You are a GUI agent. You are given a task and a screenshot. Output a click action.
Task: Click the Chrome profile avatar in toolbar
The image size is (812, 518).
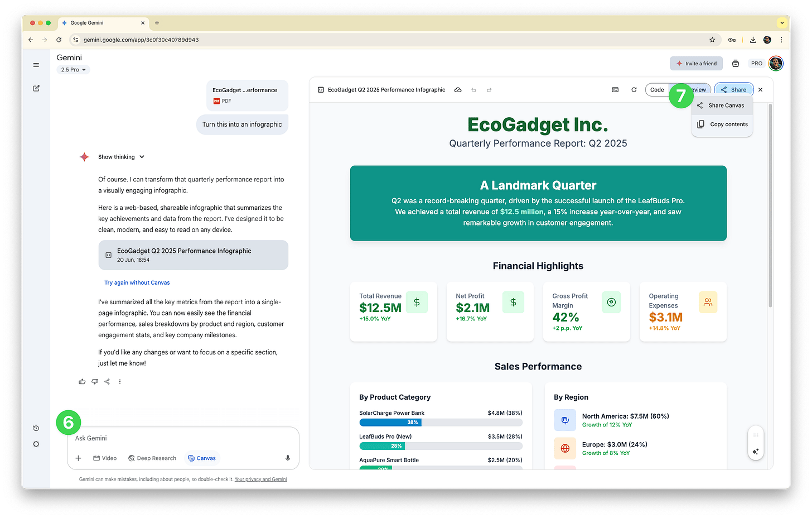coord(767,40)
